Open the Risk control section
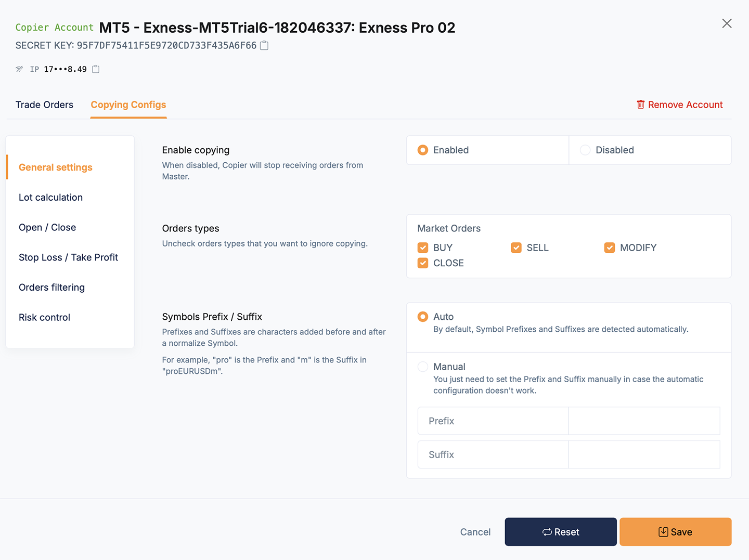749x560 pixels. pos(44,317)
